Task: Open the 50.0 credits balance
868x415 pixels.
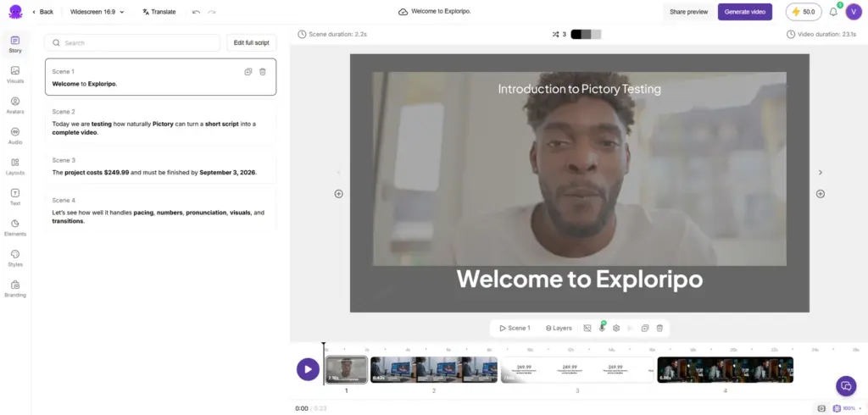Action: click(x=804, y=12)
